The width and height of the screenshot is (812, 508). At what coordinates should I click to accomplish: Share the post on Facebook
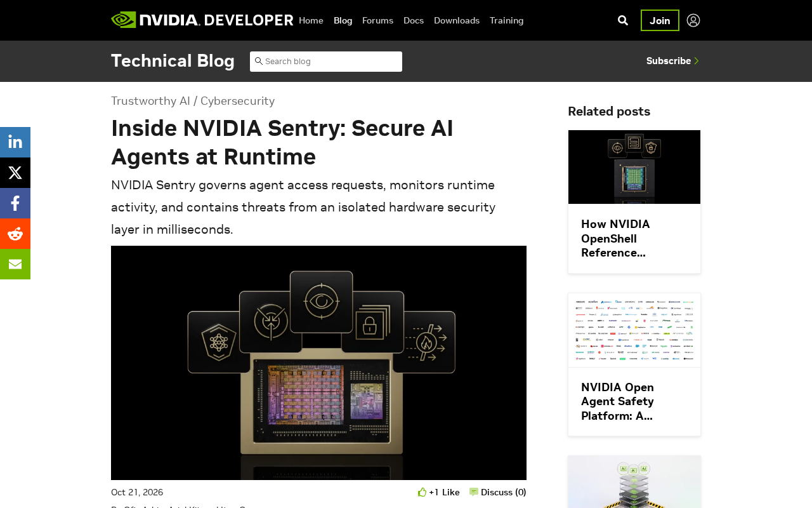(15, 203)
